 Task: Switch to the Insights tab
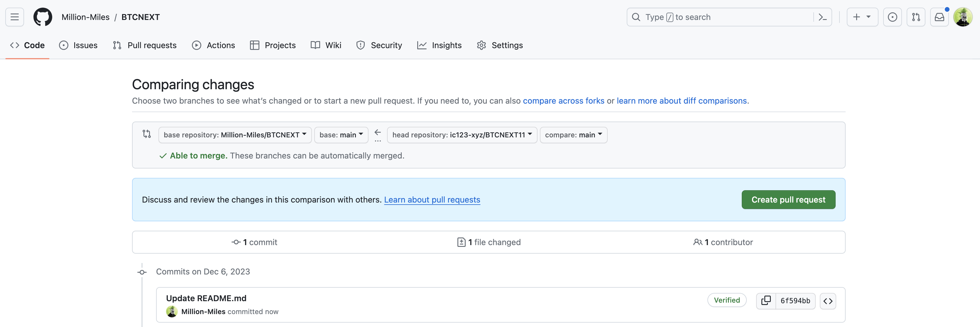[x=440, y=45]
